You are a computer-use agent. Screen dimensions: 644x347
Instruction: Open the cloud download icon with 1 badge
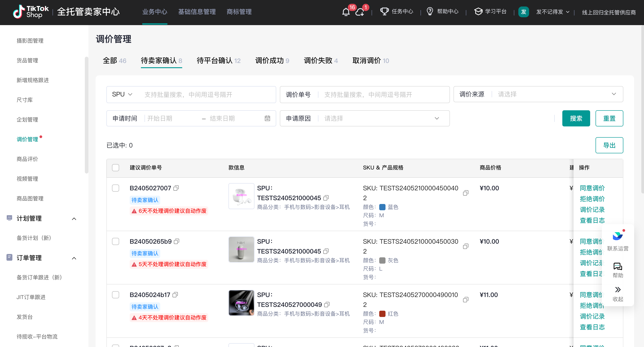360,12
